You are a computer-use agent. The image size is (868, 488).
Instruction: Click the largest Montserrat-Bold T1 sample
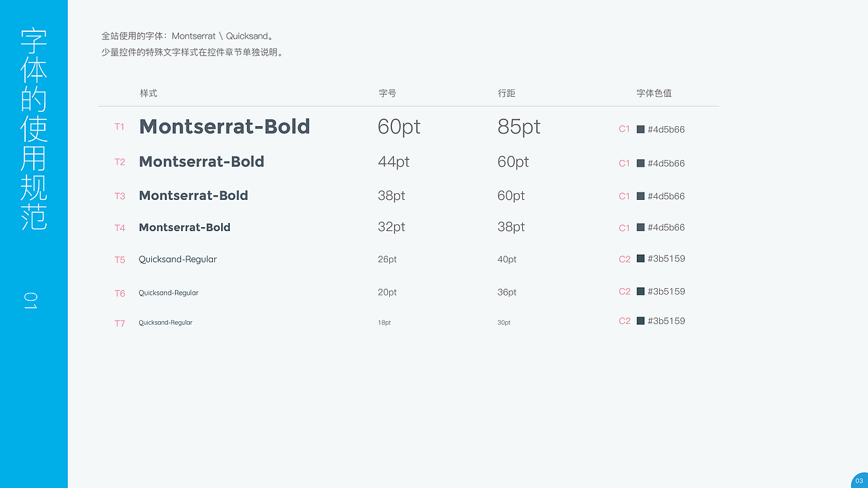coord(224,127)
